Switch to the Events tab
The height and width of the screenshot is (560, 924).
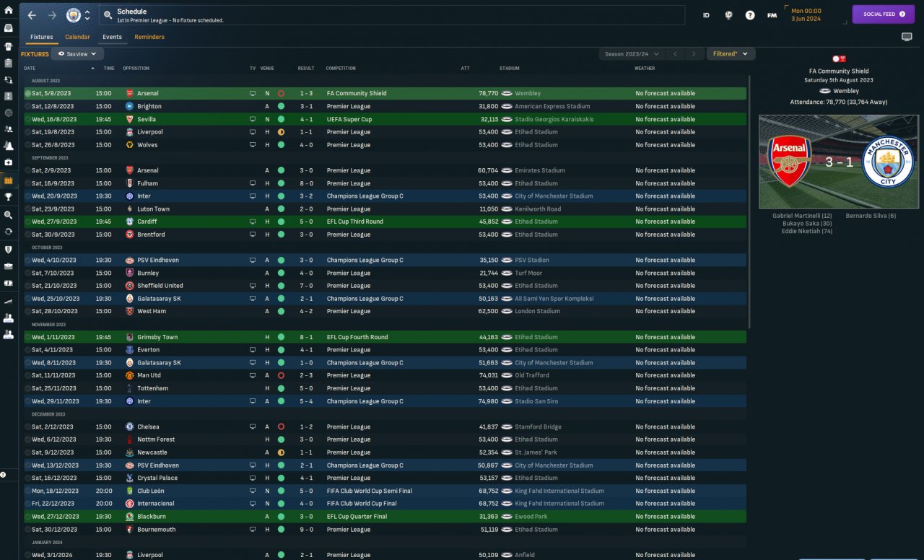[112, 37]
